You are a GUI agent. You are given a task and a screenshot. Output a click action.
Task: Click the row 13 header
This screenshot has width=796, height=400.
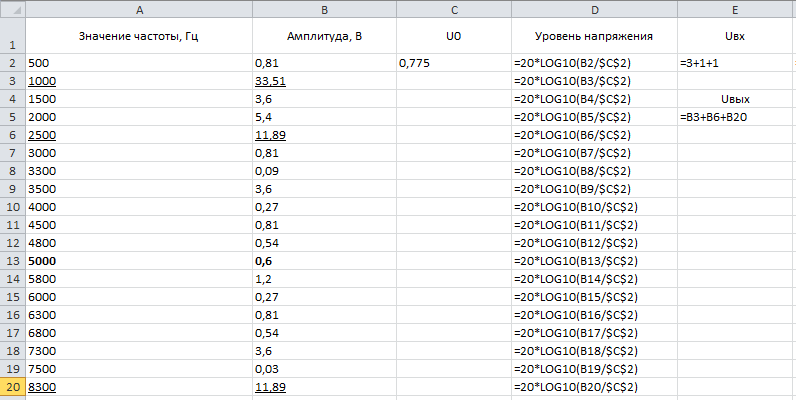13,261
